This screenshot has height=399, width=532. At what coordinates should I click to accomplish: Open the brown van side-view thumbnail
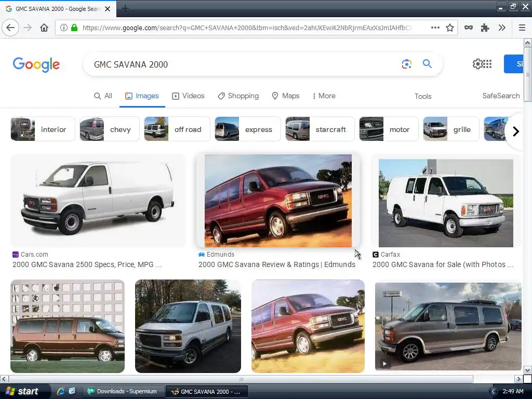click(68, 326)
